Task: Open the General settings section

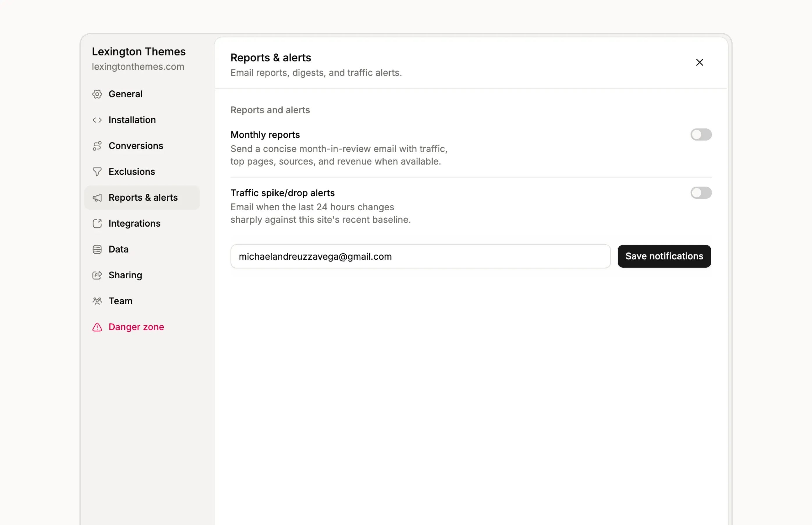Action: (x=125, y=94)
